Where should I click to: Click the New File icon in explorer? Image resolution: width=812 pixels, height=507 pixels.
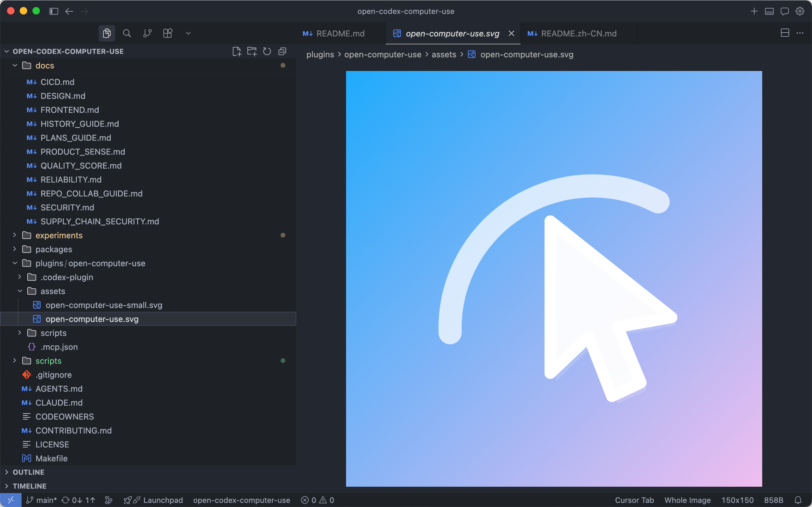(x=237, y=51)
